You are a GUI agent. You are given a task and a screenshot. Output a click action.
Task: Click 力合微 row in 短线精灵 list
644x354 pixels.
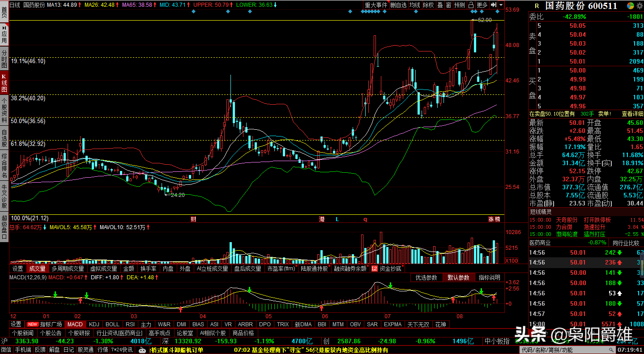click(x=586, y=227)
